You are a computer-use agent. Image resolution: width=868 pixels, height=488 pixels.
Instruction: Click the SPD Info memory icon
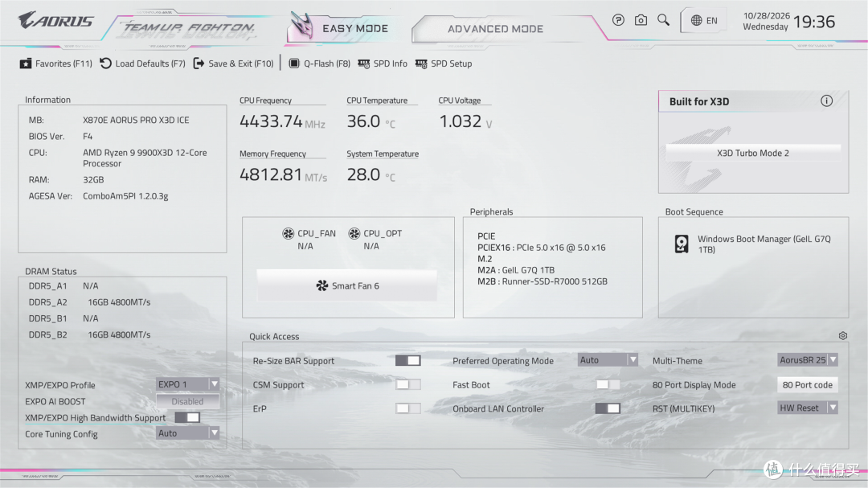(364, 64)
